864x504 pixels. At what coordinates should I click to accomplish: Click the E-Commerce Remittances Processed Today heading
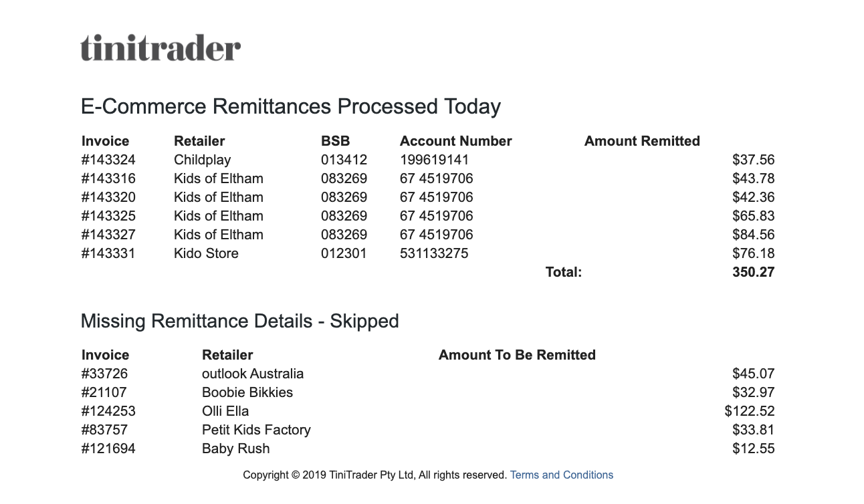(x=291, y=107)
